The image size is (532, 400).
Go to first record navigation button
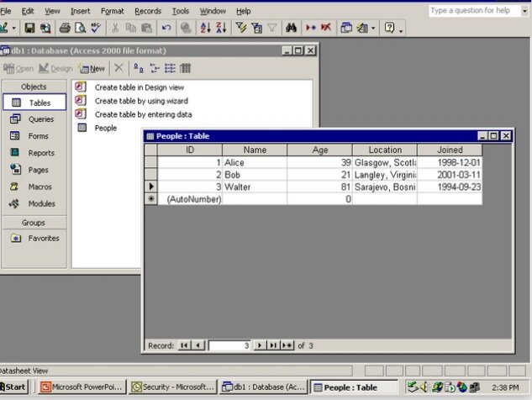tap(184, 345)
